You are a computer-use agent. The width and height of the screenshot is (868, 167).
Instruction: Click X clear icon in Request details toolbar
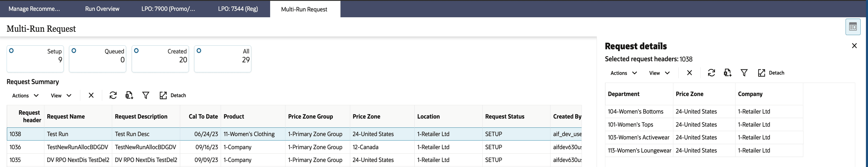(x=689, y=73)
